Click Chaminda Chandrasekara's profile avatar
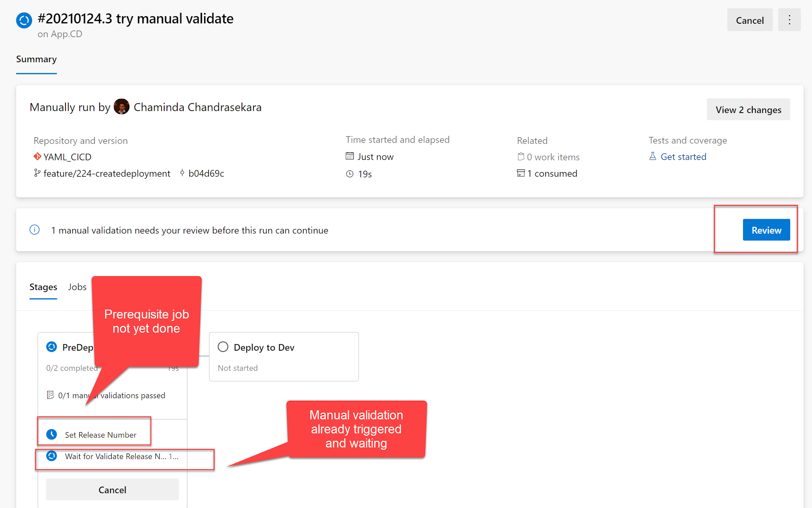Viewport: 812px width, 508px height. 122,107
